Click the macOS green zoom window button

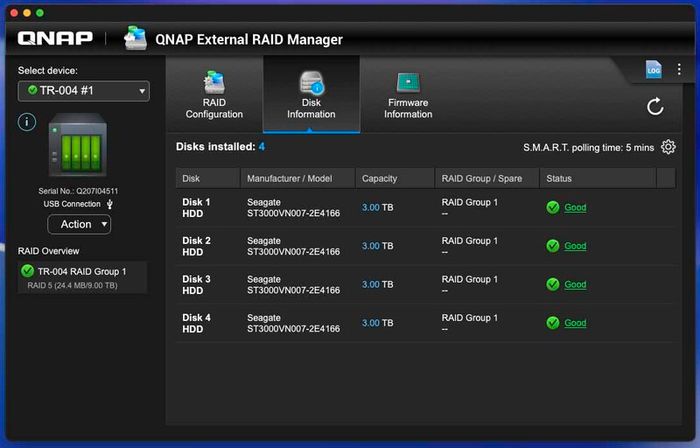tap(40, 13)
